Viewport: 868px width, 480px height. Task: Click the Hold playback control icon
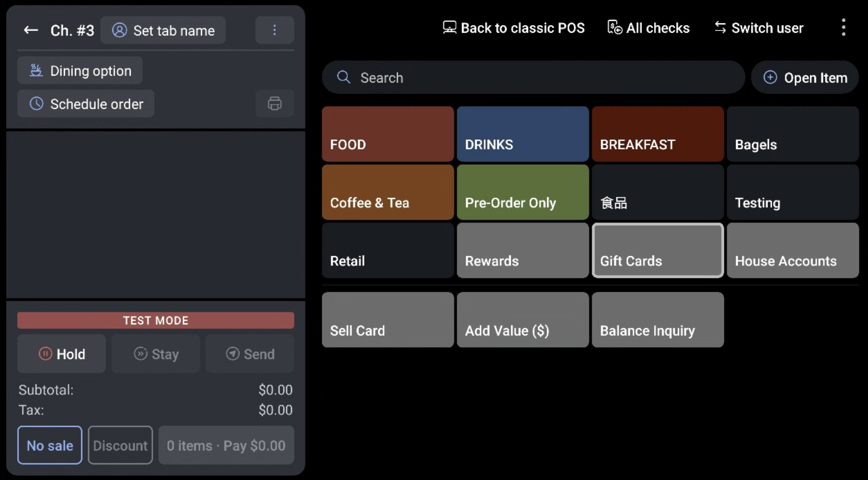(44, 354)
